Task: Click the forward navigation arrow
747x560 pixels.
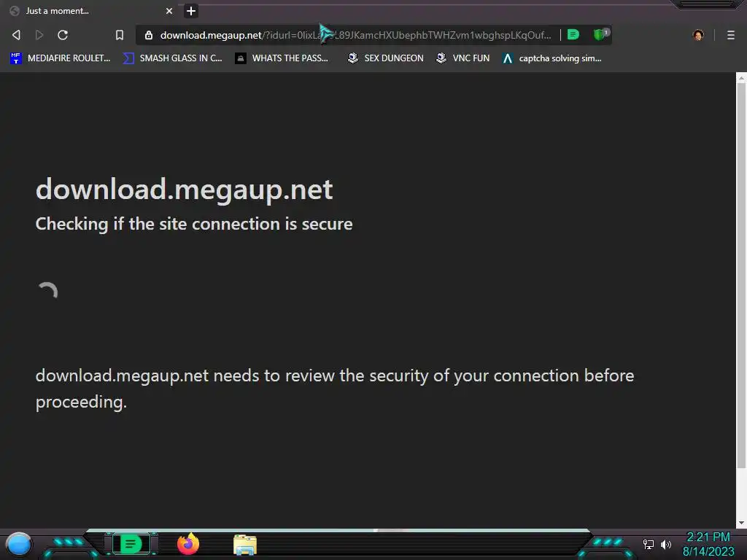Action: click(x=39, y=35)
